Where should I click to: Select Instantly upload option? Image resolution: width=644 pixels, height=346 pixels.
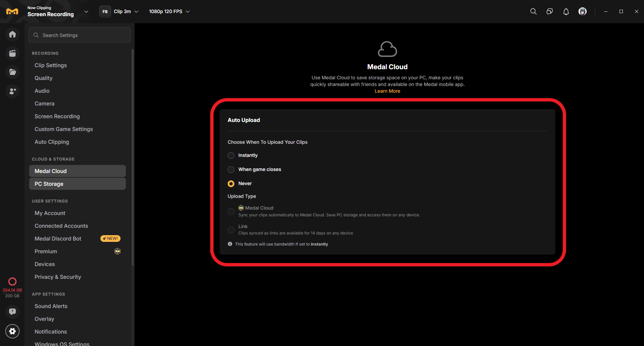coord(231,156)
